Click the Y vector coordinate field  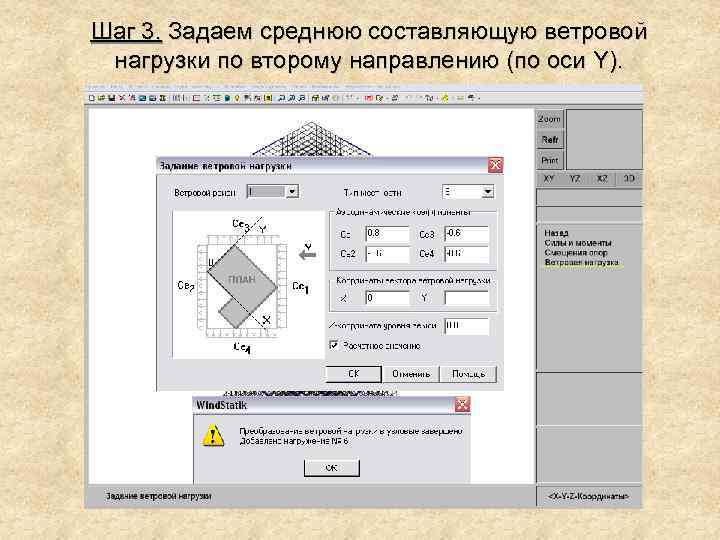click(x=466, y=298)
